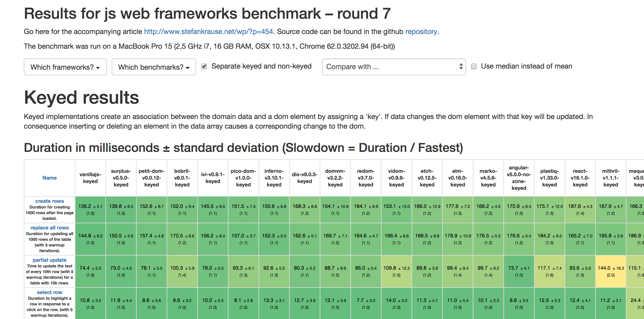Click the inferno-v3.10.1-keyed column header
The width and height of the screenshot is (644, 319).
(274, 178)
